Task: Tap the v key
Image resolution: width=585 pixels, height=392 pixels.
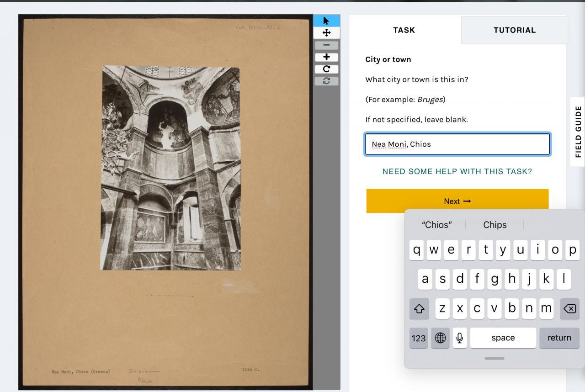Action: pos(494,308)
